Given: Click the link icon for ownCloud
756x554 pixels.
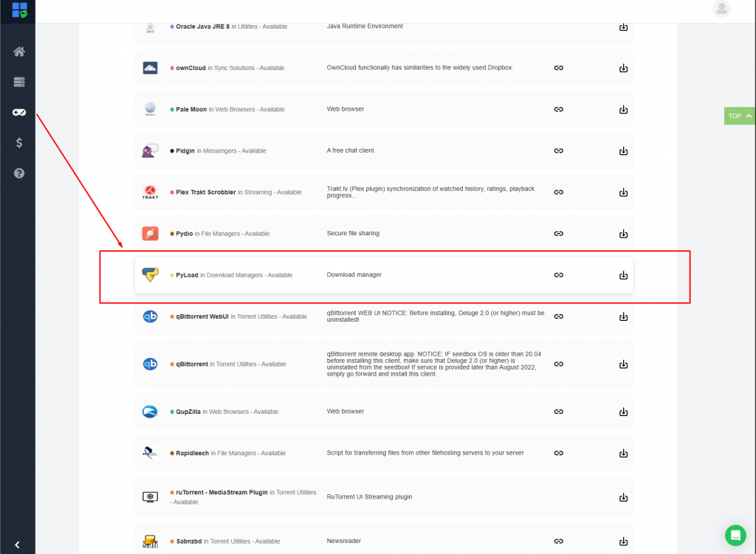Looking at the screenshot, I should click(x=558, y=68).
